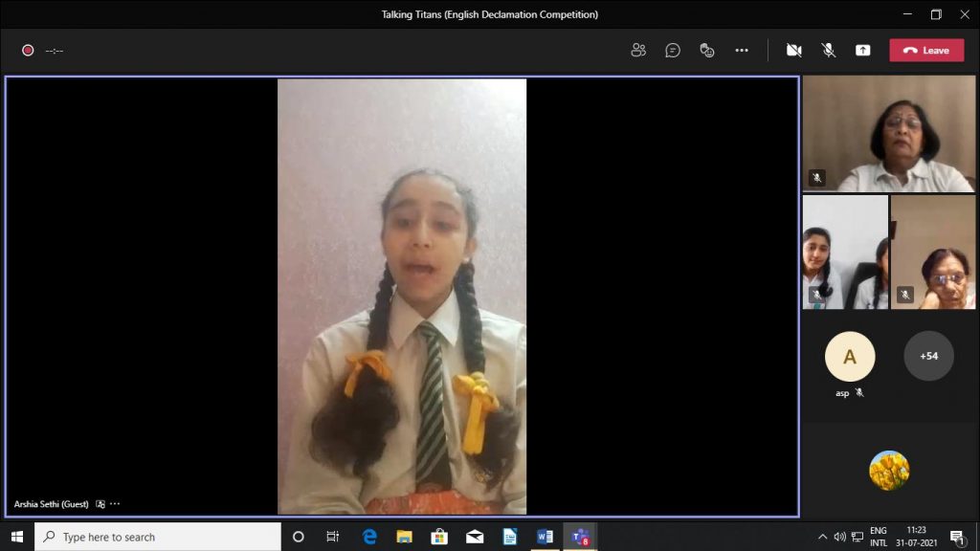This screenshot has height=551, width=980.
Task: Open Word from the taskbar
Action: pos(545,537)
